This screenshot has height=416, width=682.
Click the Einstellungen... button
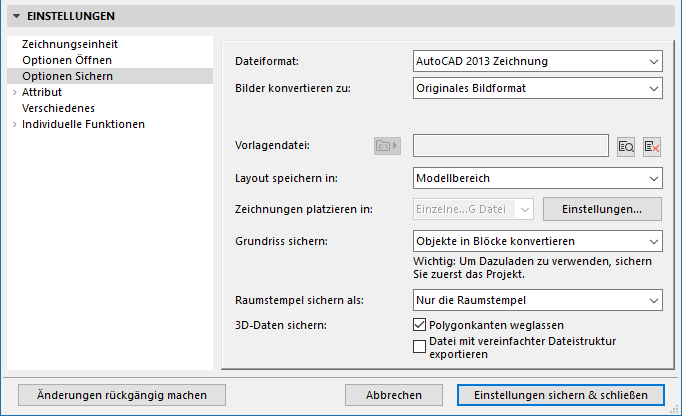tap(603, 209)
